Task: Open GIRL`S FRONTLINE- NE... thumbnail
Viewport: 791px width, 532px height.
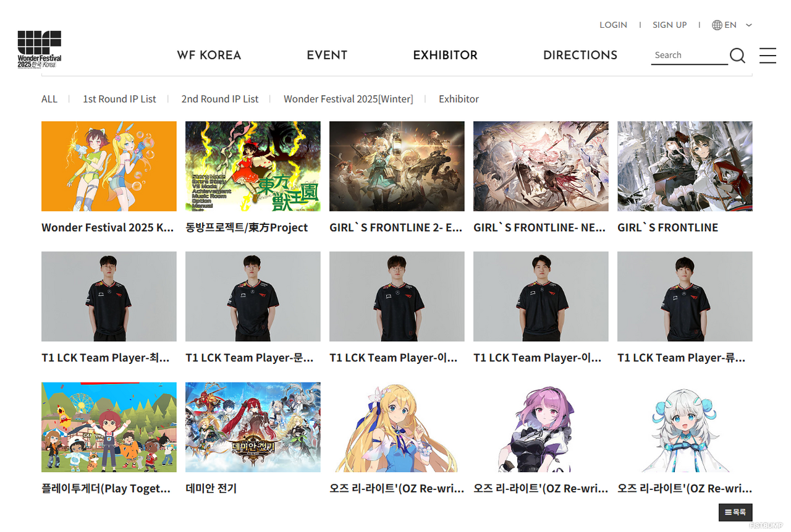Action: (541, 166)
